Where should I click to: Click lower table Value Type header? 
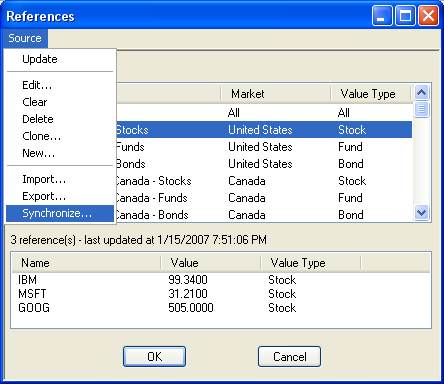[311, 263]
